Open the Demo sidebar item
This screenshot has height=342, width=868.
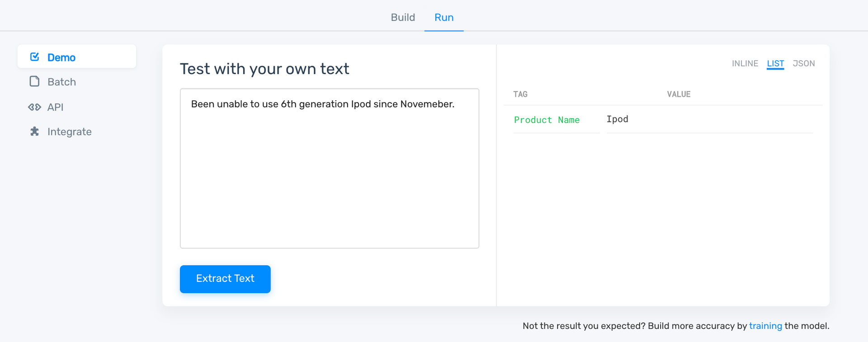point(61,57)
